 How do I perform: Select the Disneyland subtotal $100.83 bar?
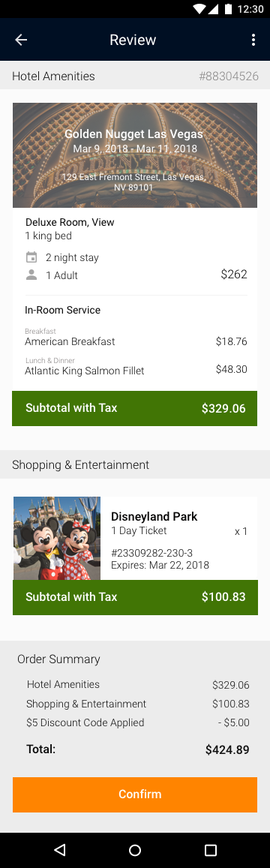pyautogui.click(x=135, y=597)
